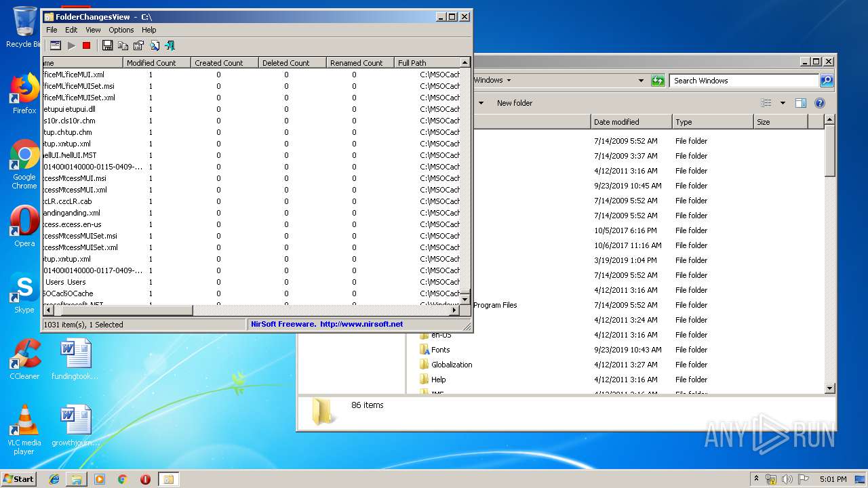Image resolution: width=868 pixels, height=488 pixels.
Task: Start monitoring with the play icon
Action: pos(71,45)
